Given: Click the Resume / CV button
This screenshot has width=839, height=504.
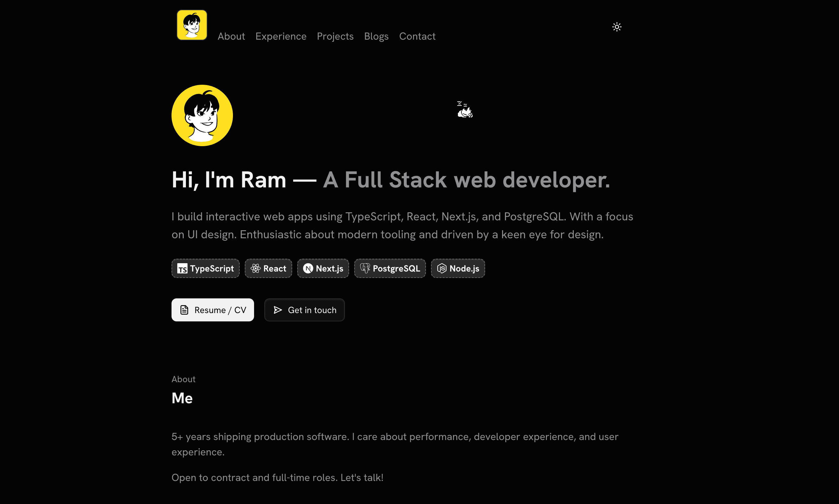Looking at the screenshot, I should [213, 310].
